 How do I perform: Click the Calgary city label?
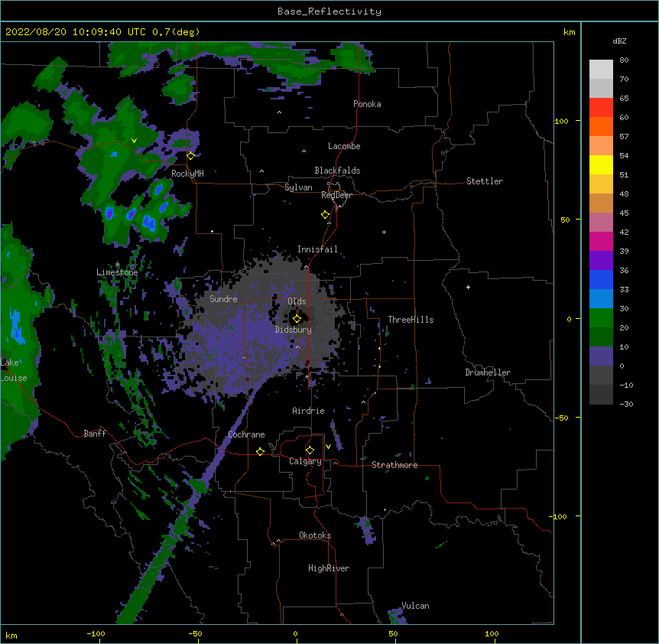click(x=305, y=461)
